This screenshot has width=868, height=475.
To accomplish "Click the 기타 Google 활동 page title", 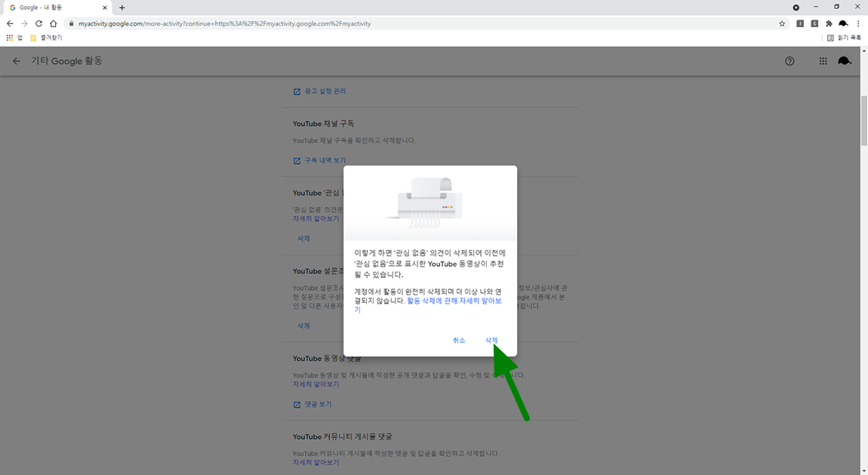I will 66,61.
